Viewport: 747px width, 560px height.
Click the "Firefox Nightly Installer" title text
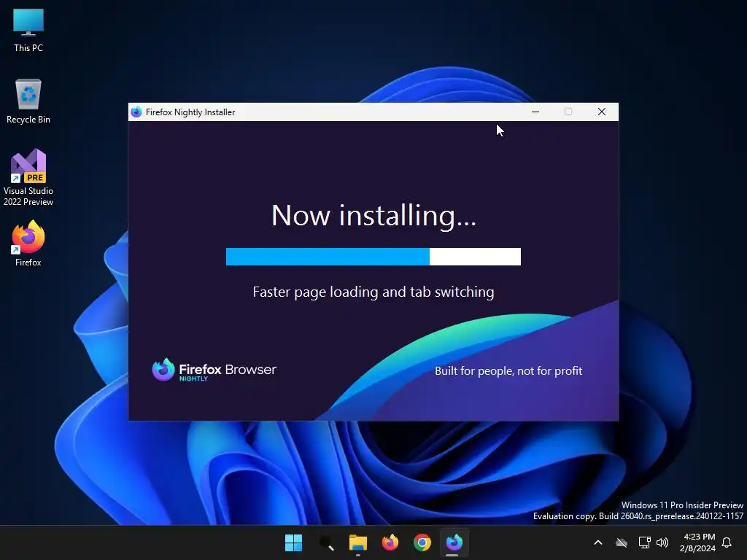pyautogui.click(x=190, y=112)
